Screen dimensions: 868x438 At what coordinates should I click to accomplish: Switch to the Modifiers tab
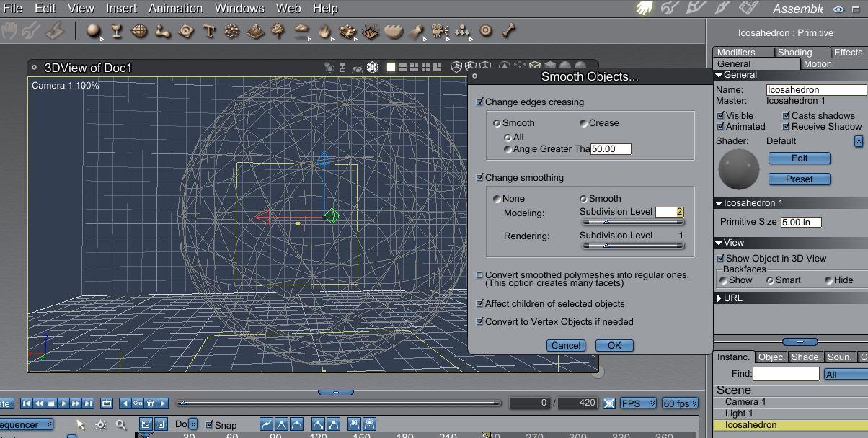743,52
